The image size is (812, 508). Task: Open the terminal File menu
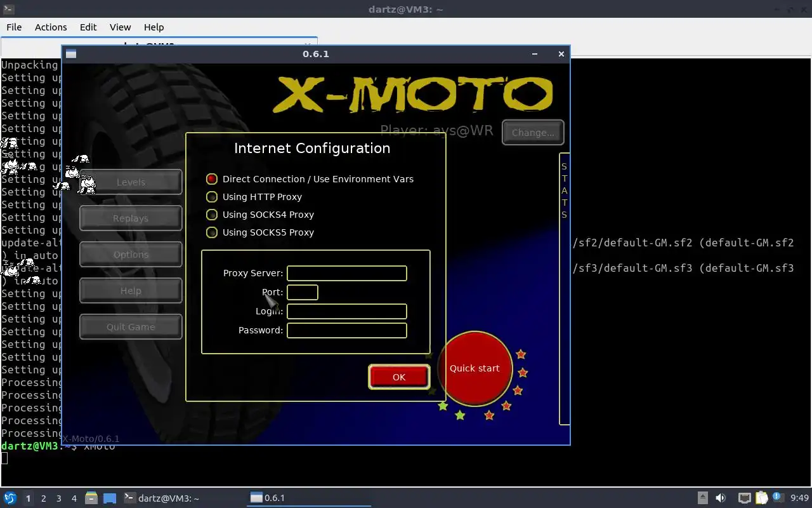[14, 27]
